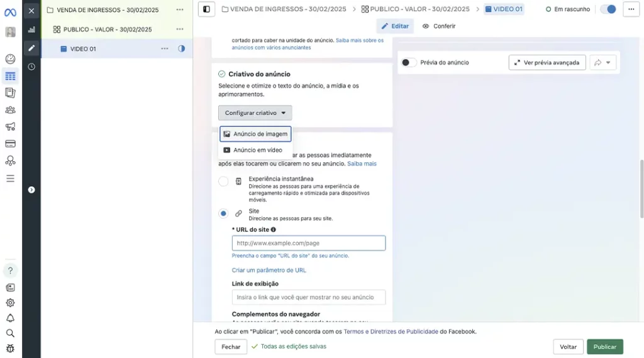The image size is (644, 358).
Task: Open the performance chart icon in side rail
Action: pos(31,30)
